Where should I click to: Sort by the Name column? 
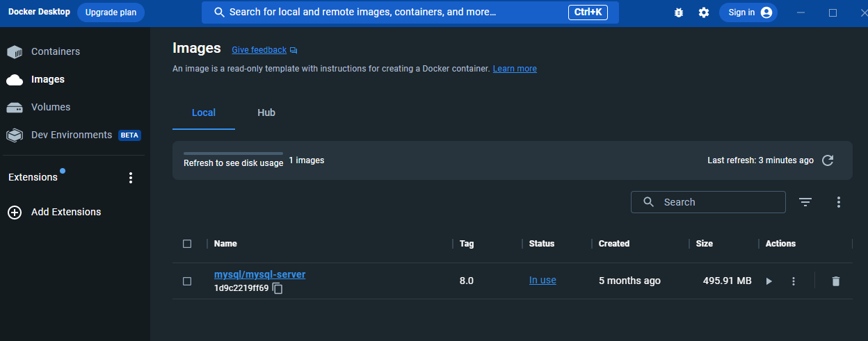click(x=225, y=244)
